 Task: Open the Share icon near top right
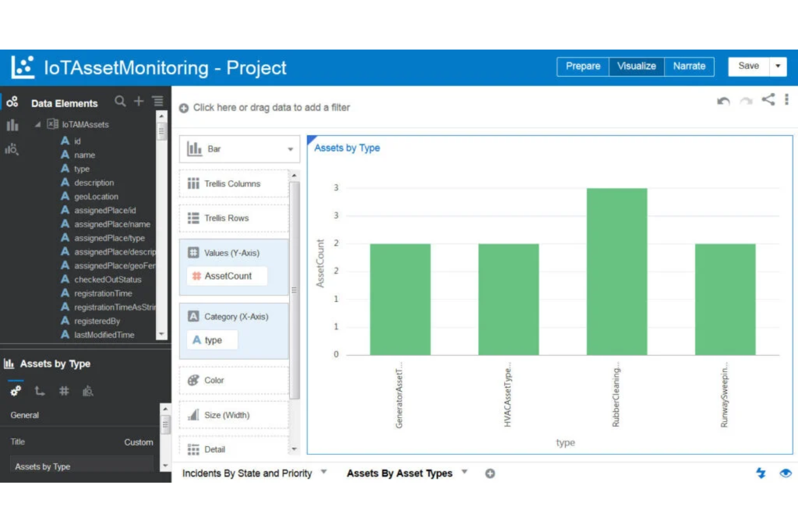(768, 101)
